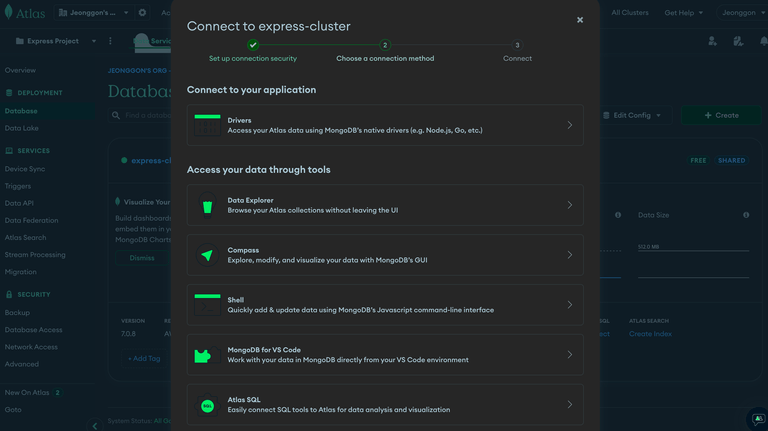The width and height of the screenshot is (768, 431).
Task: Open the organization settings gear icon
Action: pos(142,13)
